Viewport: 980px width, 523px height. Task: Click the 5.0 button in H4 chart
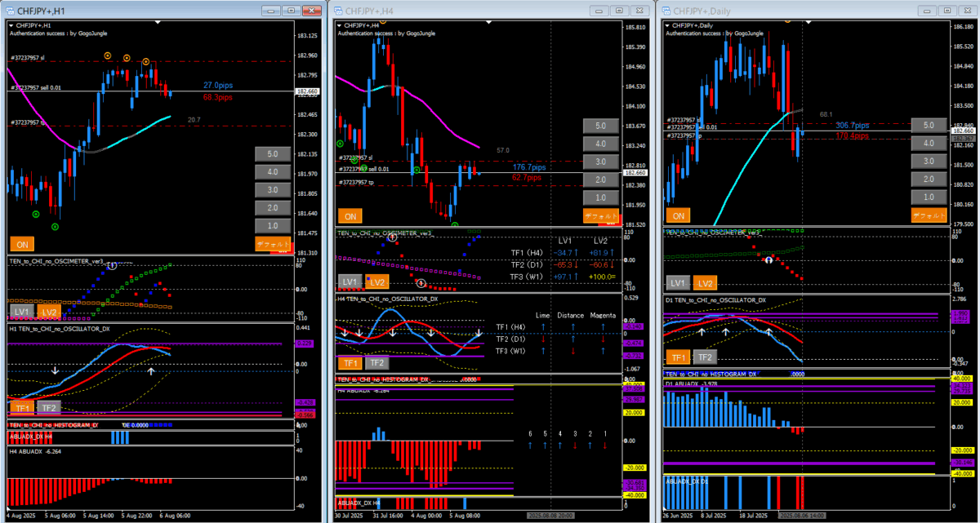click(x=601, y=126)
